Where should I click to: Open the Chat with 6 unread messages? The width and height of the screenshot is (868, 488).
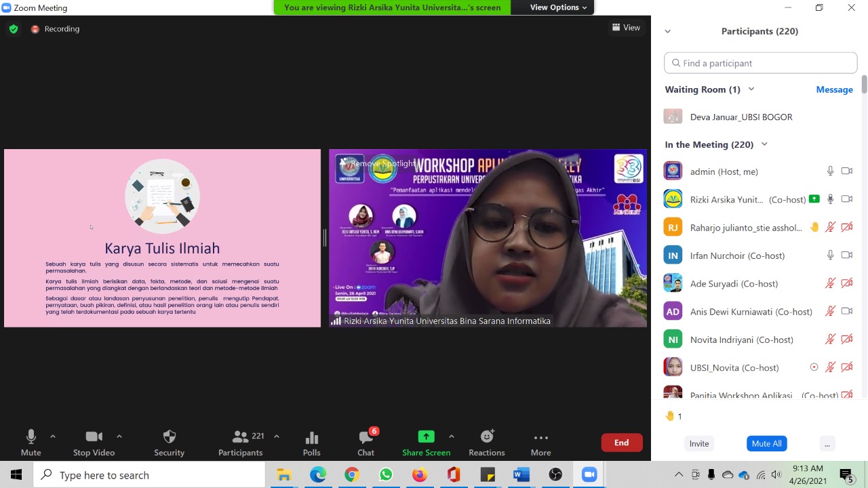tap(366, 443)
